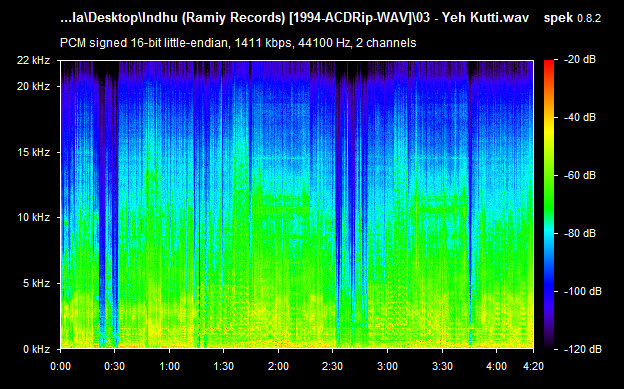Click the 2:00 time axis label
The image size is (624, 389).
278,366
